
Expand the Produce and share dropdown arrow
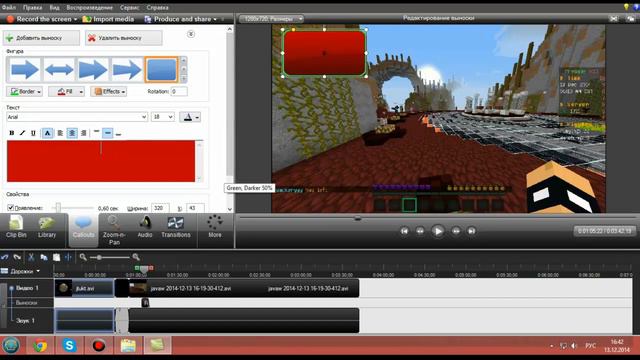tap(215, 19)
